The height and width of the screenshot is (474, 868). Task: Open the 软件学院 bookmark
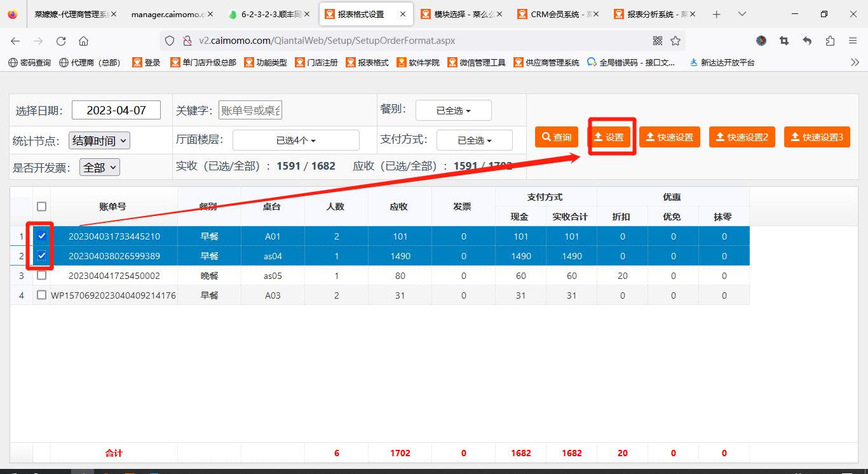coord(418,62)
